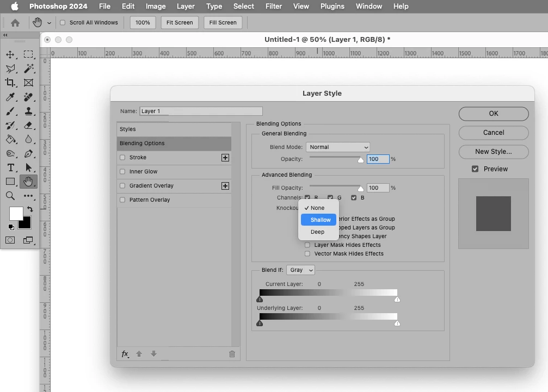
Task: Select the Frame tool
Action: 28,83
